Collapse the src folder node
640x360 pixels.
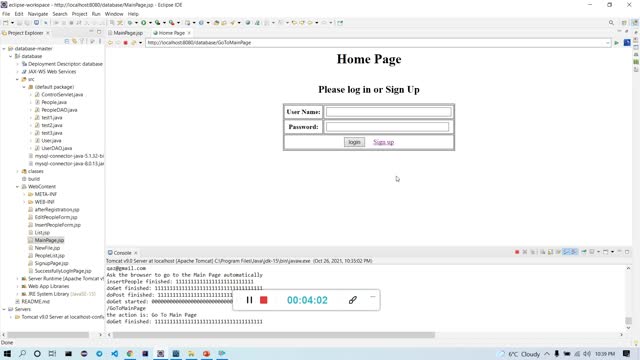(17, 79)
